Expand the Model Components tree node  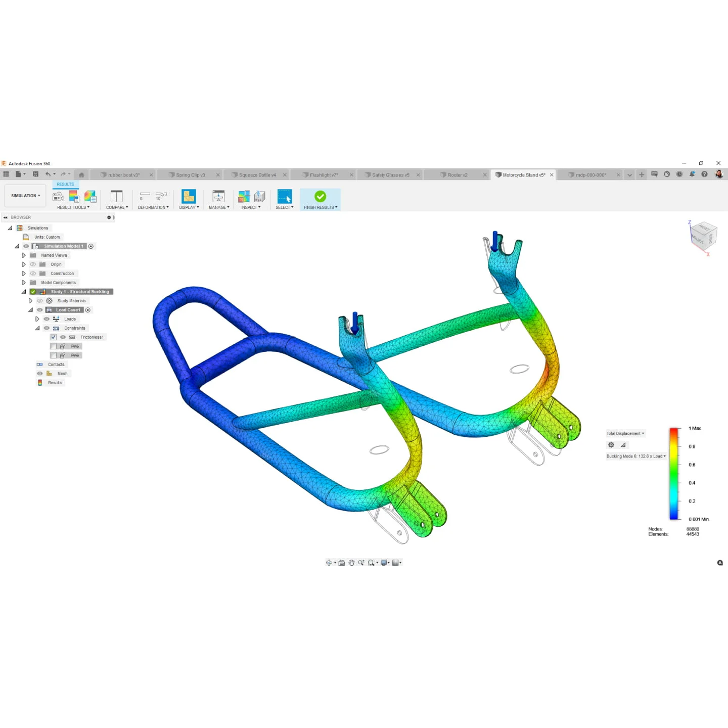[x=23, y=283]
